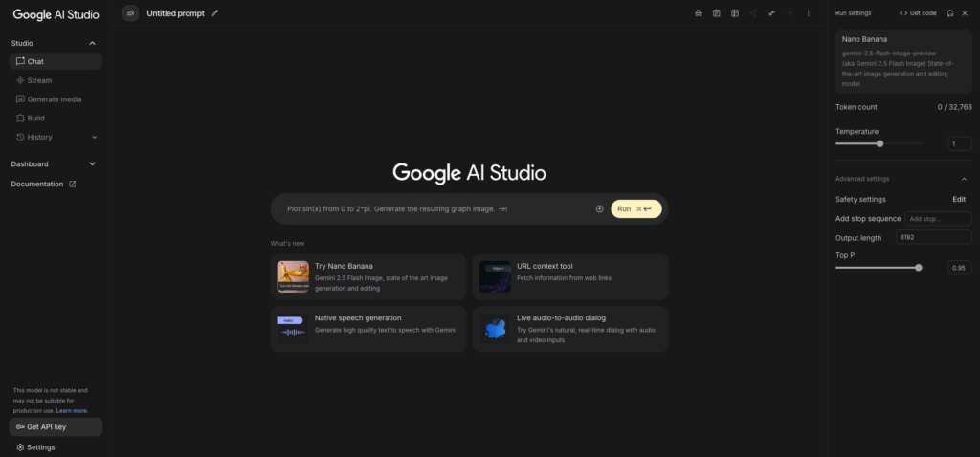The height and width of the screenshot is (457, 980).
Task: Reset run settings to defaults icon
Action: pyautogui.click(x=950, y=13)
